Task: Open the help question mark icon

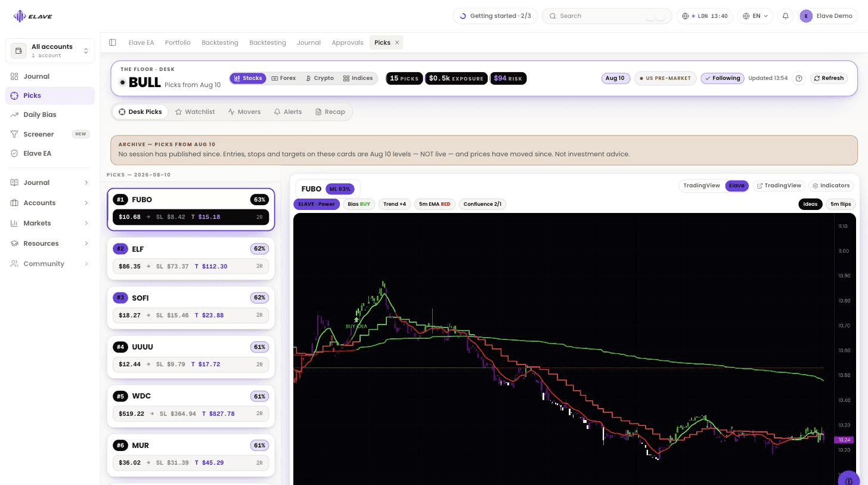Action: (x=799, y=78)
